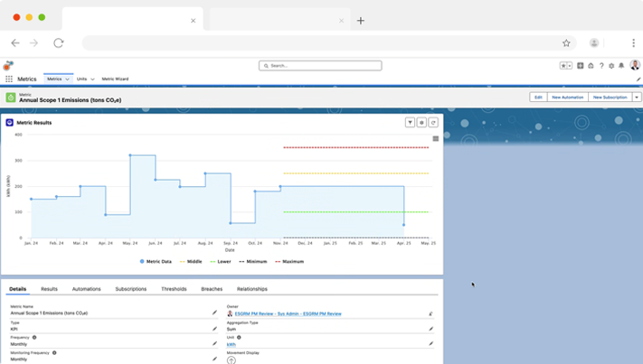Image resolution: width=643 pixels, height=364 pixels.
Task: Open the notifications bell
Action: [x=621, y=66]
